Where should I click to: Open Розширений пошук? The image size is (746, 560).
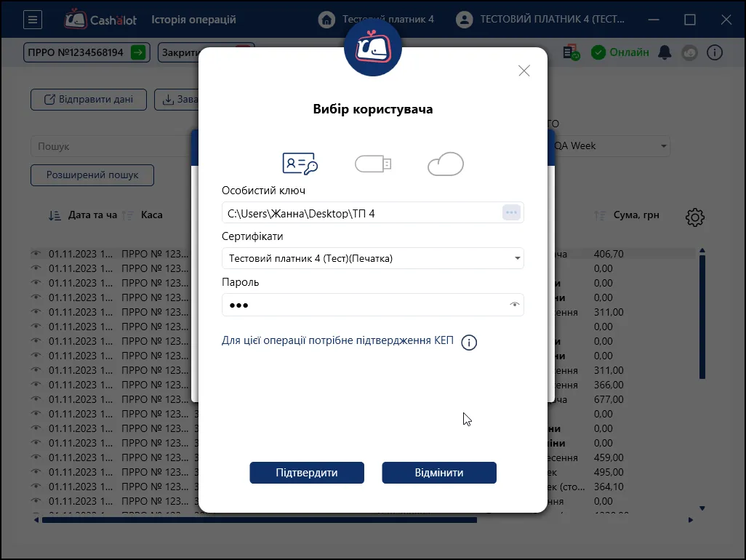(x=92, y=175)
